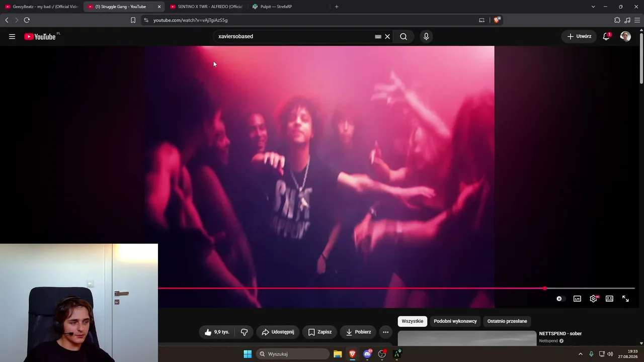Show hidden system tray icons
644x362 pixels.
(580, 354)
